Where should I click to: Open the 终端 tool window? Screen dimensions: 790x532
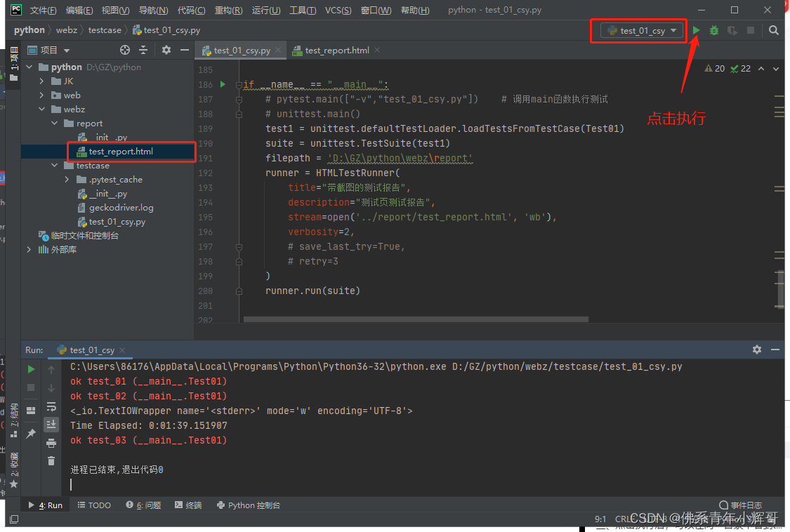coord(188,505)
